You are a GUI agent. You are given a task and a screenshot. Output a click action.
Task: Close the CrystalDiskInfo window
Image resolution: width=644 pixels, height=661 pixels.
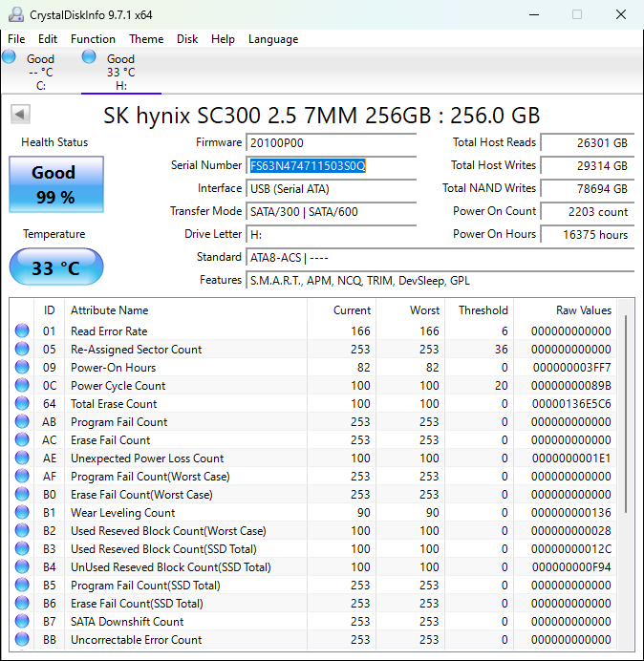(621, 14)
